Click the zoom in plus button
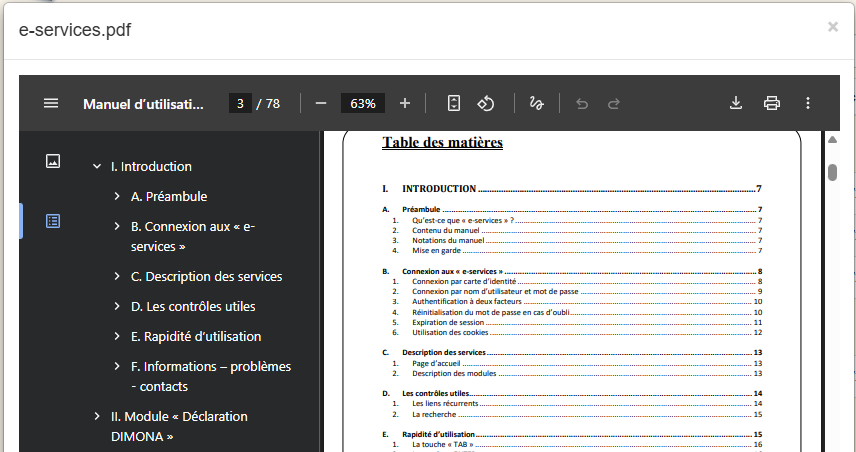The width and height of the screenshot is (856, 452). click(x=405, y=103)
